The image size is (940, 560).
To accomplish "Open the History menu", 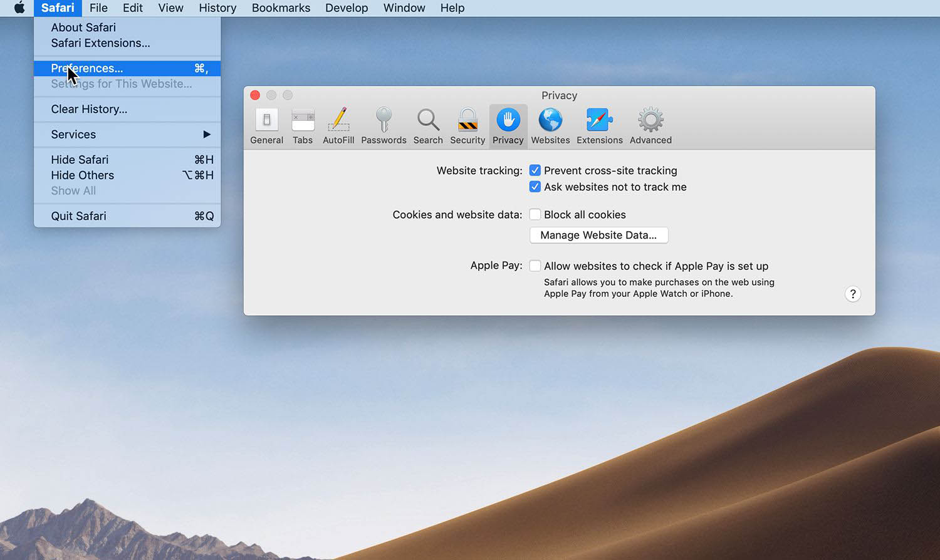I will [217, 8].
